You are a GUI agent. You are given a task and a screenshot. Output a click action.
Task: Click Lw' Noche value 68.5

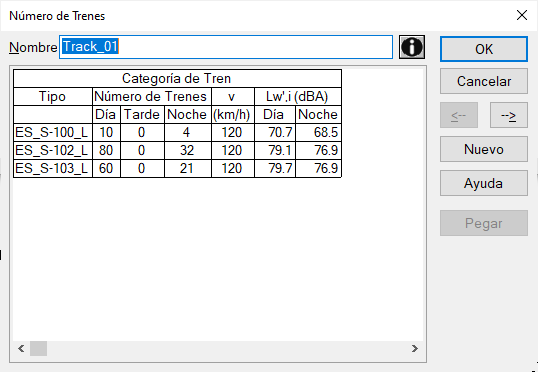(318, 132)
